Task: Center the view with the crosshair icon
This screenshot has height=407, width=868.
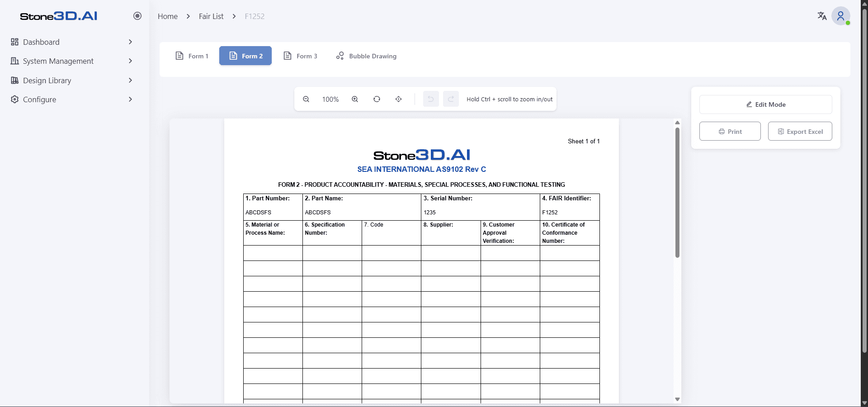Action: (x=398, y=99)
